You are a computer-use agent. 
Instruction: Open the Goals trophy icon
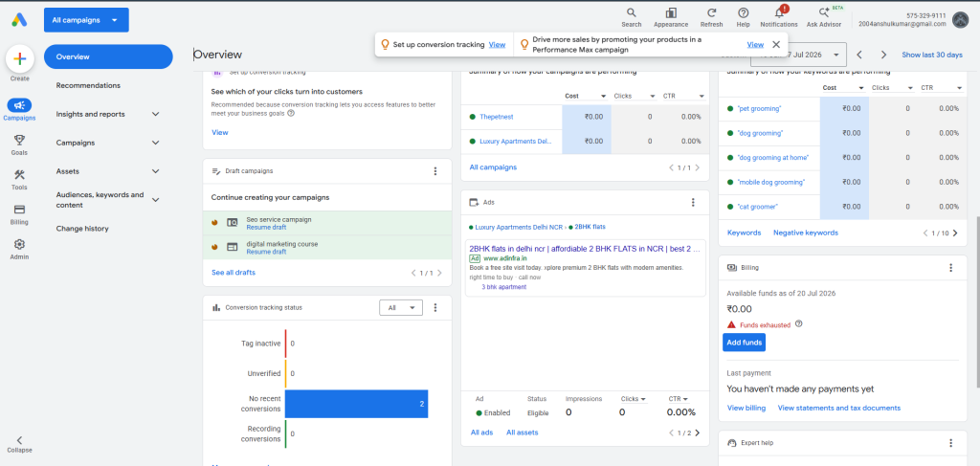pyautogui.click(x=19, y=140)
